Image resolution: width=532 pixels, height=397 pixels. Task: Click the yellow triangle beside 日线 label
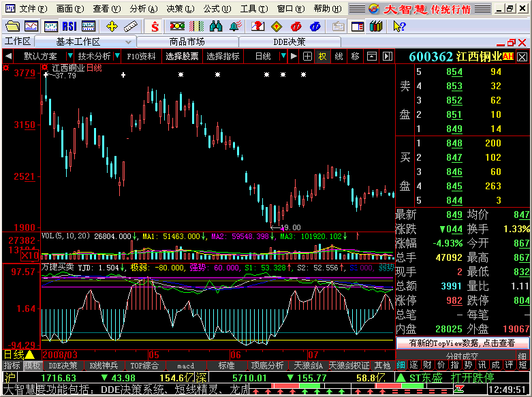(x=29, y=355)
